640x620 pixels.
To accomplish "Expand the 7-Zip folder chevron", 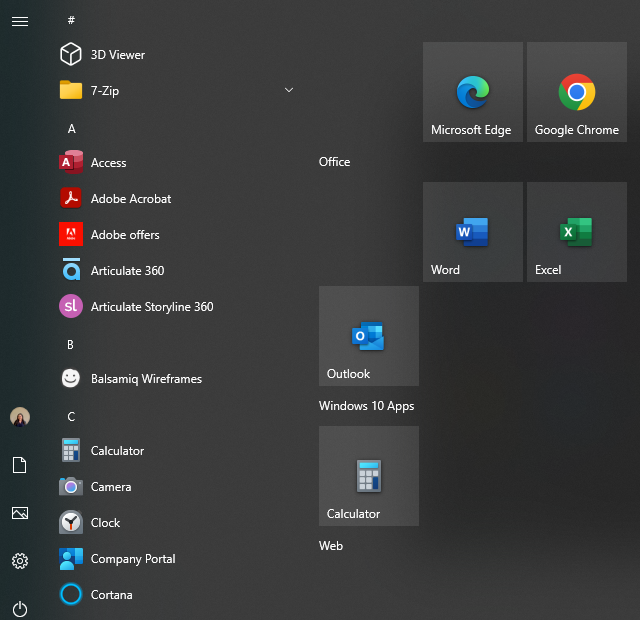I will (289, 90).
